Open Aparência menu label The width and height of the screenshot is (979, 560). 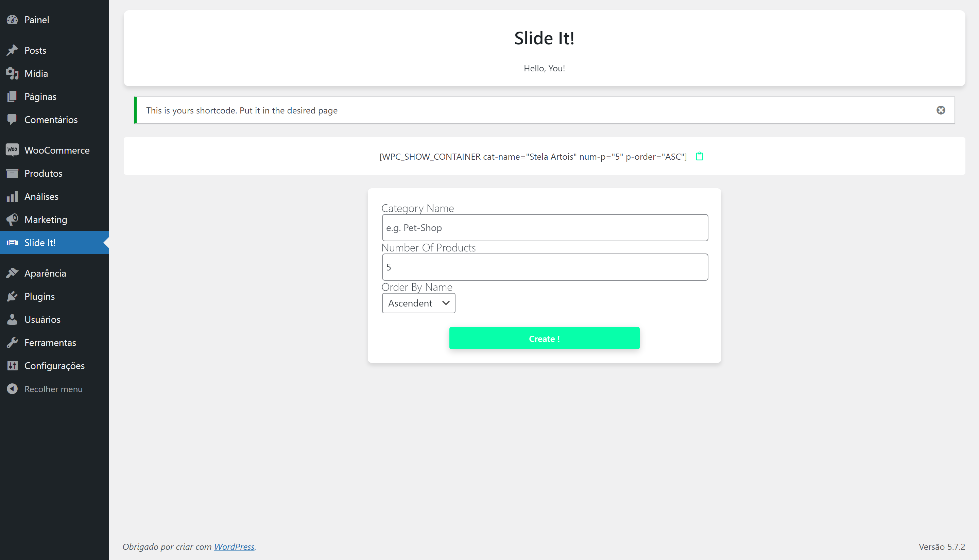pyautogui.click(x=46, y=273)
